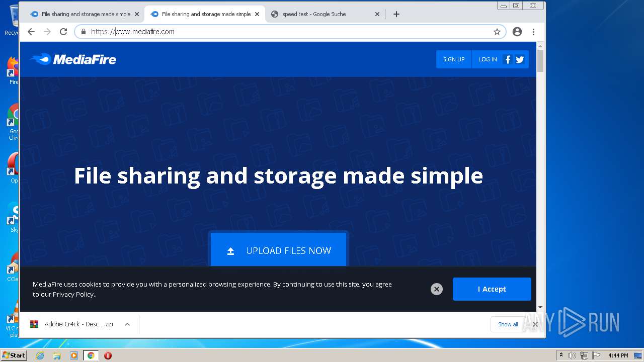The width and height of the screenshot is (644, 362).
Task: Open Chrome three-dot menu
Action: click(x=533, y=32)
